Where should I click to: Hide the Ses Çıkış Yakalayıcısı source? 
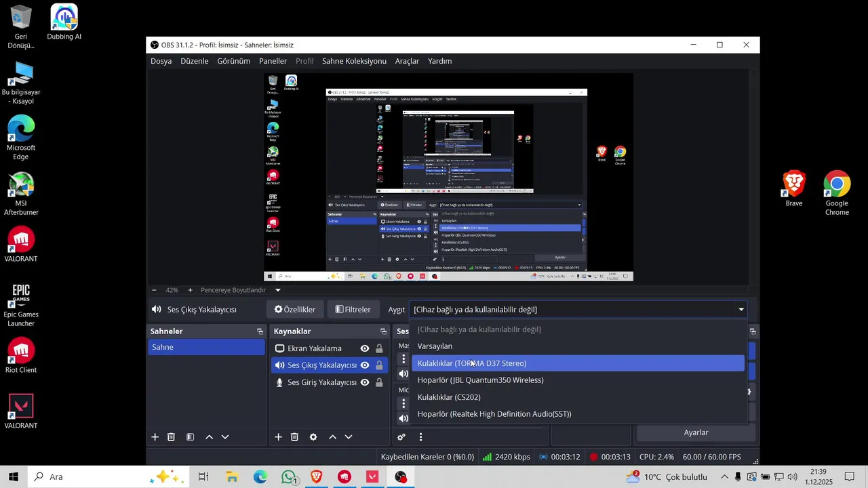click(x=365, y=365)
